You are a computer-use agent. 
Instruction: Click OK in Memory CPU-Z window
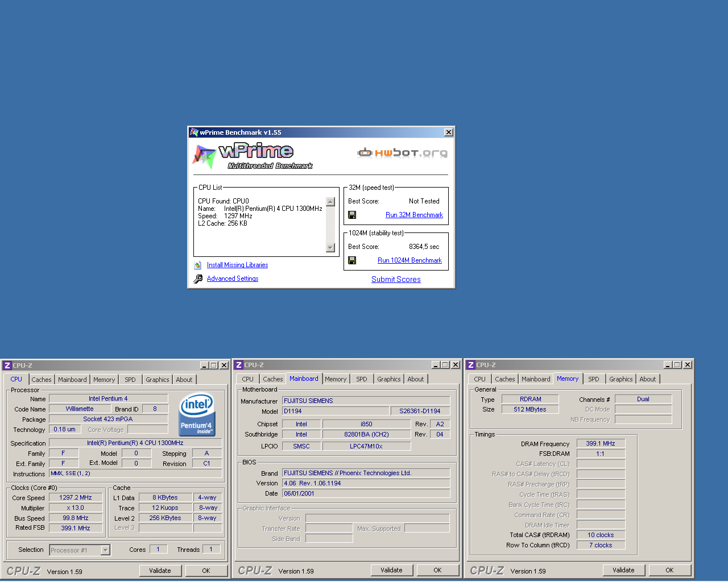pos(669,570)
